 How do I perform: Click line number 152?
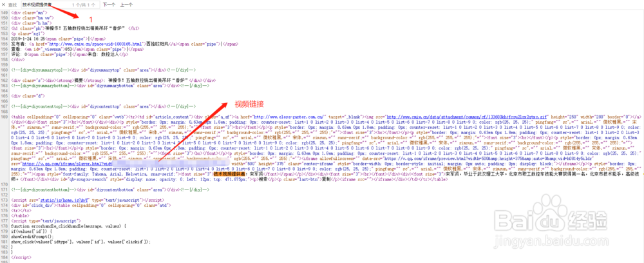point(4,28)
